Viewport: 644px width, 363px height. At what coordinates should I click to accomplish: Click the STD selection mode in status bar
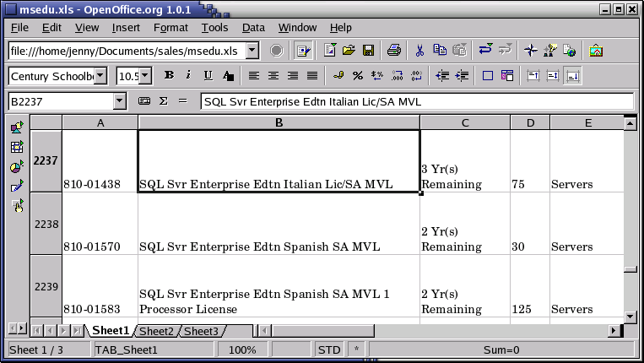coord(328,349)
